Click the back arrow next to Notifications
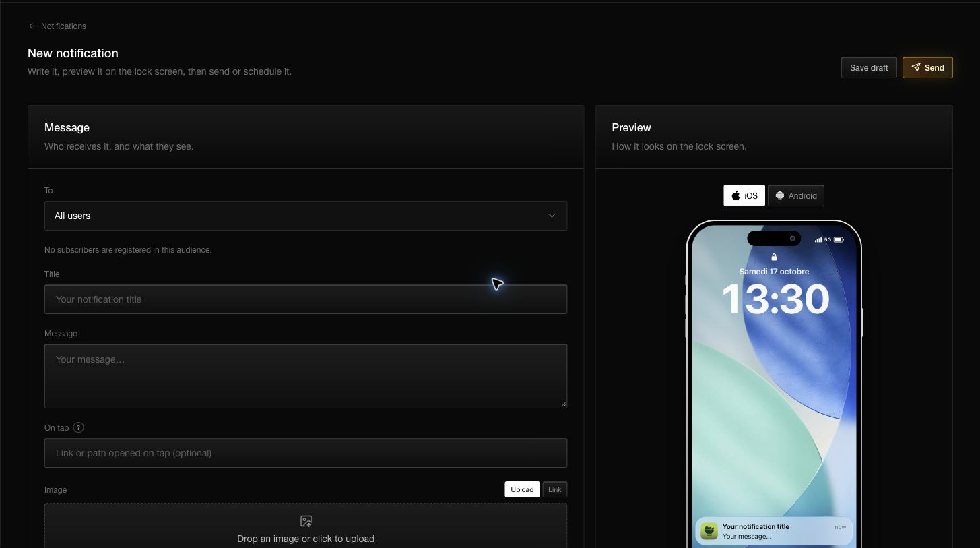 (x=32, y=26)
